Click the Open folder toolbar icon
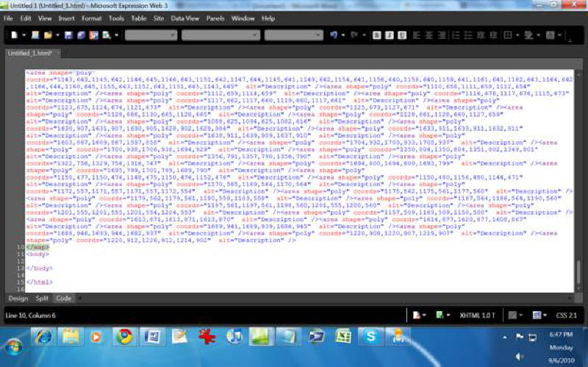The width and height of the screenshot is (588, 367). pos(48,35)
